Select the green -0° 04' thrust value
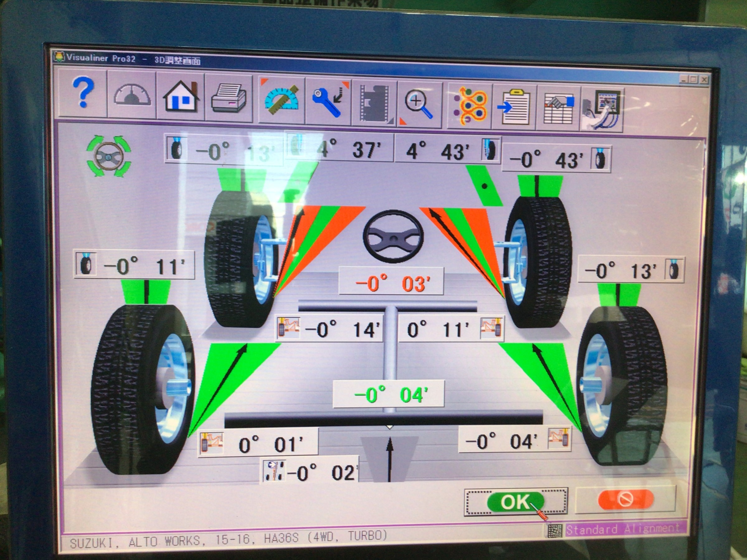Viewport: 747px width, 560px height. [x=388, y=394]
